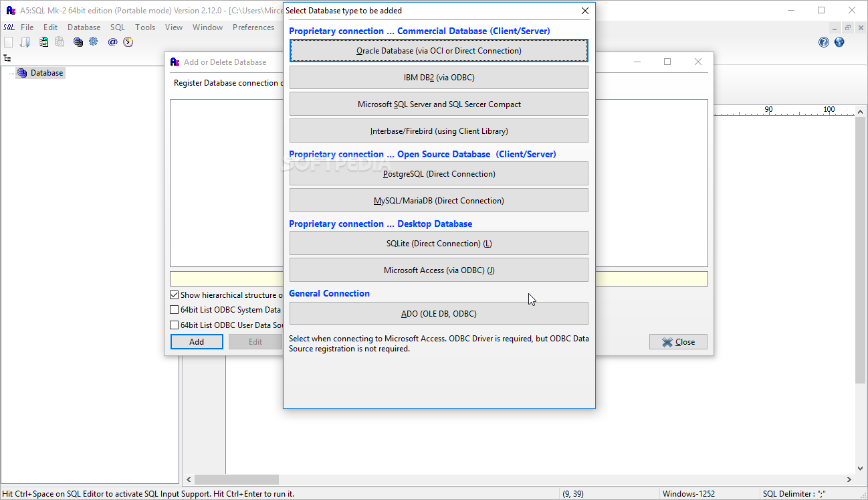Click the vertical scrollbar thumb in editor

click(861, 249)
